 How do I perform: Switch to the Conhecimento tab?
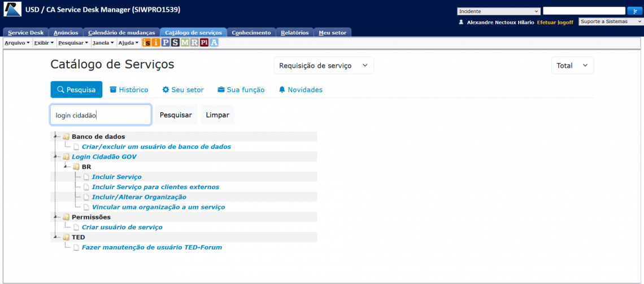tap(251, 33)
